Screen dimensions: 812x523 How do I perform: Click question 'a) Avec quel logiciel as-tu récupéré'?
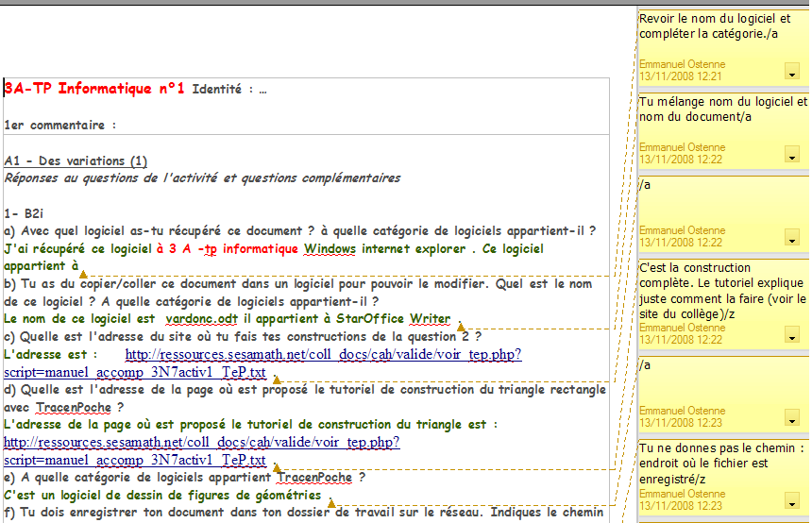pos(300,231)
